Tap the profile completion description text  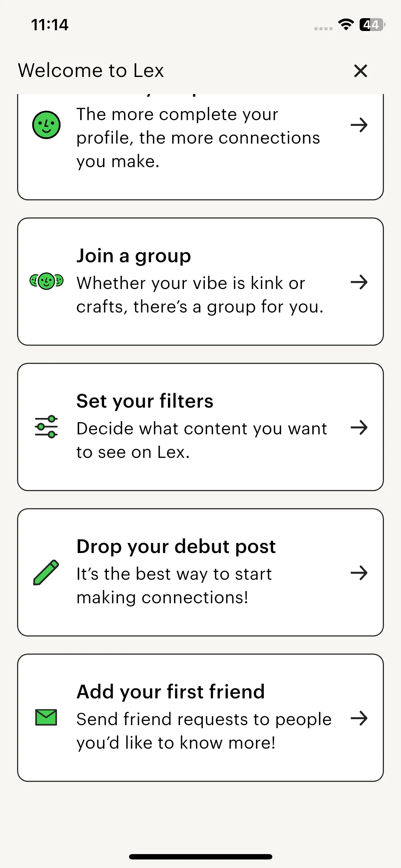(198, 138)
